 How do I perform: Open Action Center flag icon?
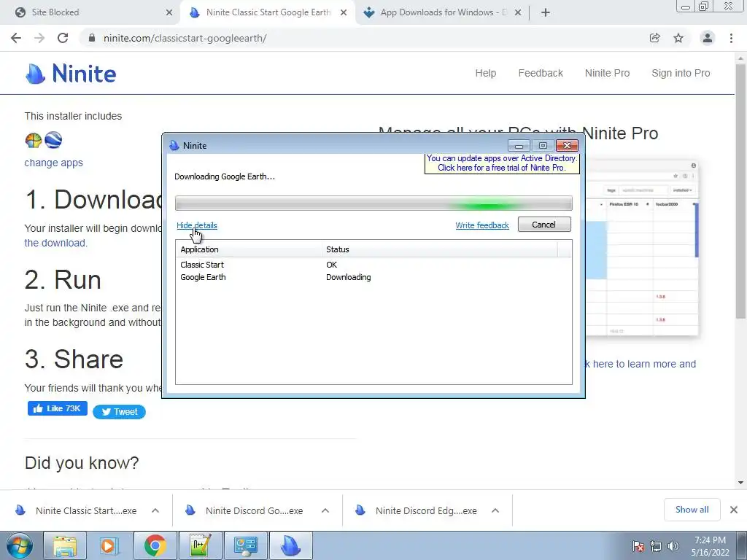point(638,546)
